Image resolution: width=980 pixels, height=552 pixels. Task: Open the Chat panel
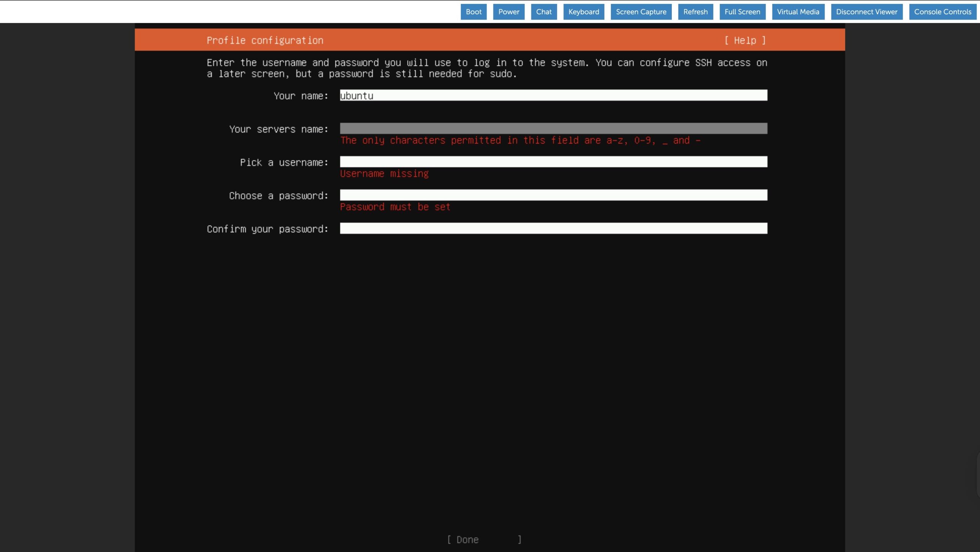pos(544,12)
